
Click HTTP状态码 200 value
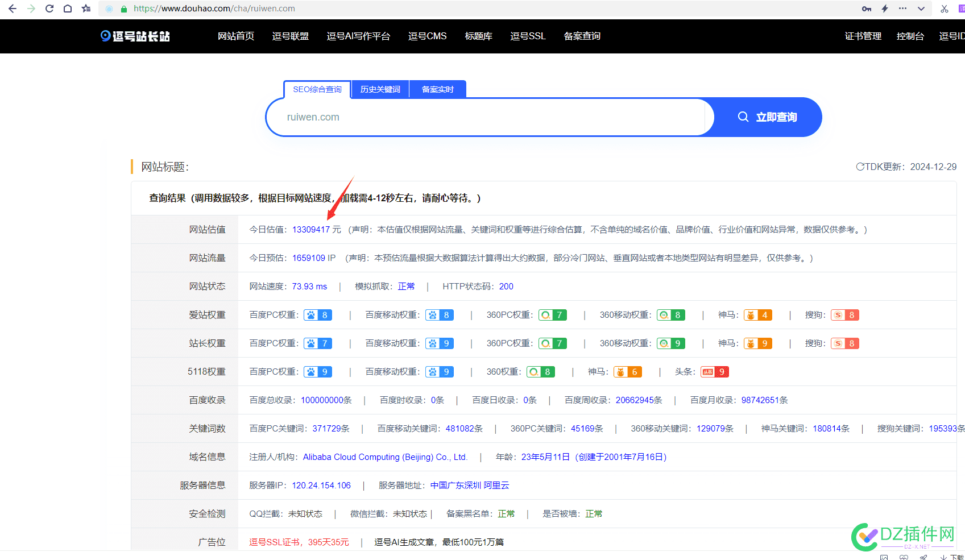[506, 287]
